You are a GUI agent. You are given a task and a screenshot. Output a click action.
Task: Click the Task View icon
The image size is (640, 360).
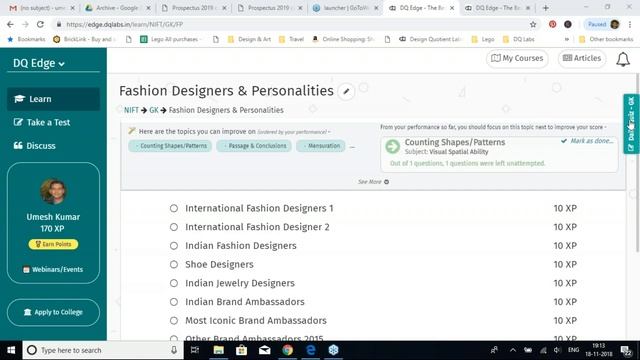[x=195, y=350]
